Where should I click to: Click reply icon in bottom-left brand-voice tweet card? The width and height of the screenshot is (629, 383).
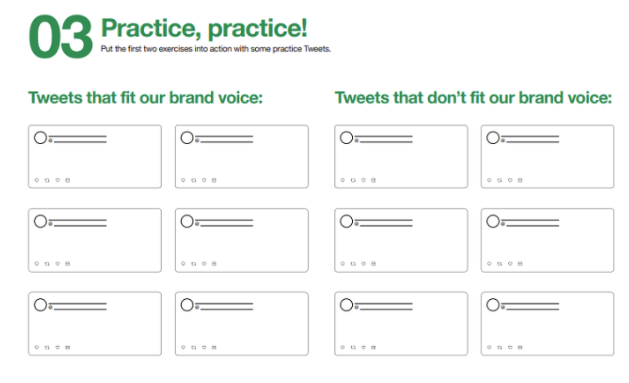[x=37, y=347]
